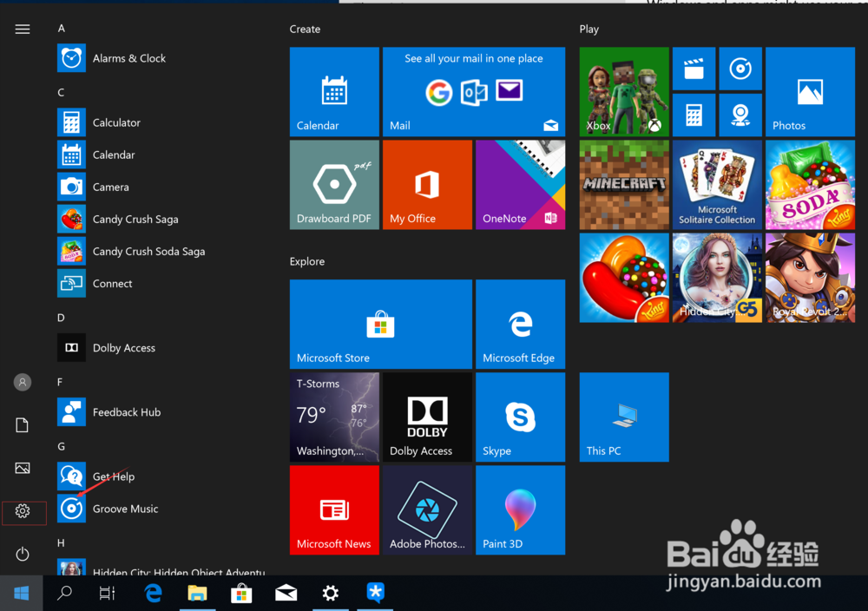Open taskbar Search
The height and width of the screenshot is (611, 868).
tap(65, 594)
